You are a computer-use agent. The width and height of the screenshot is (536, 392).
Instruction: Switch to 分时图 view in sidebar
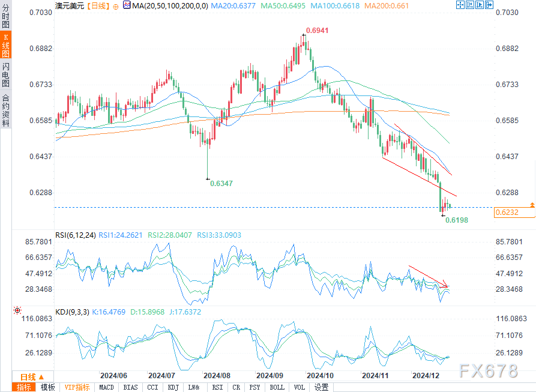(x=5, y=16)
